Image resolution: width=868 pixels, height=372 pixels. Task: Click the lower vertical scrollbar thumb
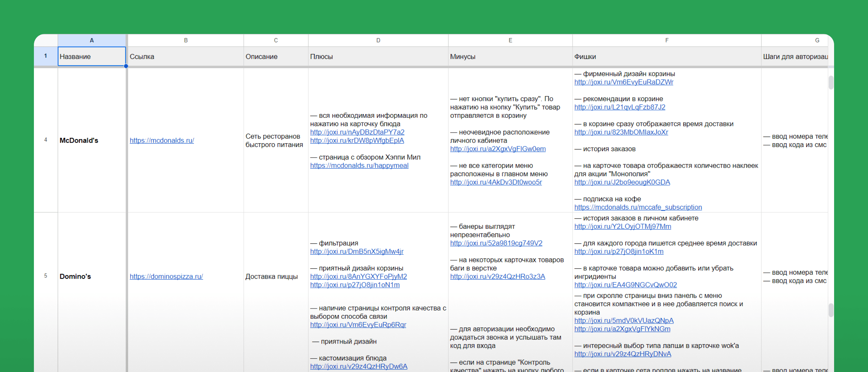pos(831,310)
